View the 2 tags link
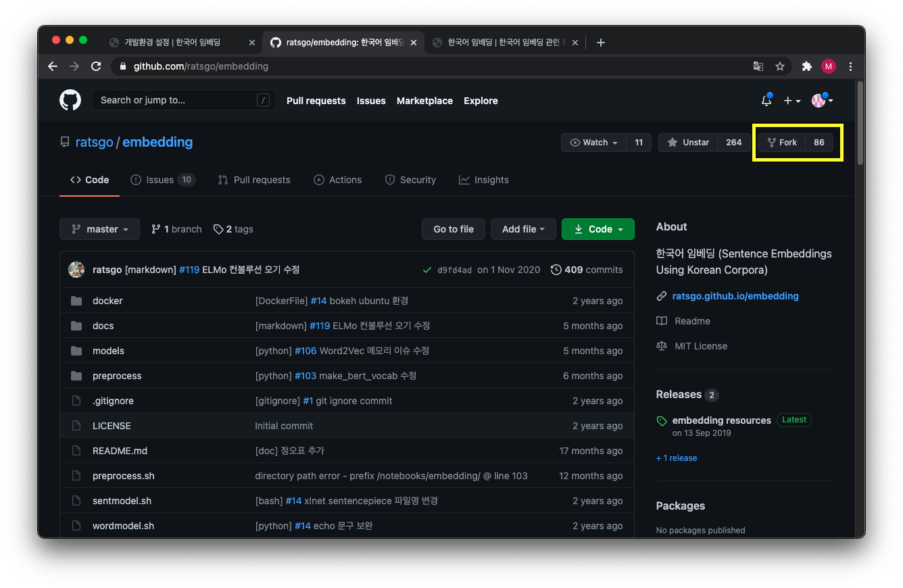The width and height of the screenshot is (903, 588). click(x=233, y=229)
